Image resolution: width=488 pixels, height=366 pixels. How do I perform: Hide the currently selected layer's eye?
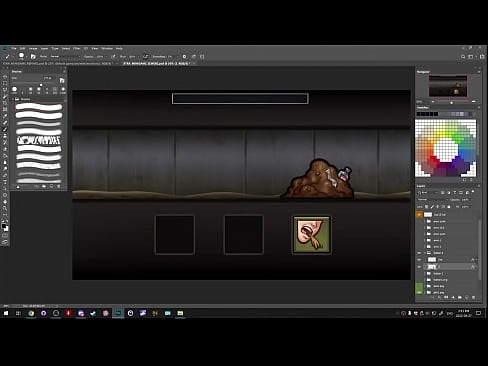[x=419, y=267]
